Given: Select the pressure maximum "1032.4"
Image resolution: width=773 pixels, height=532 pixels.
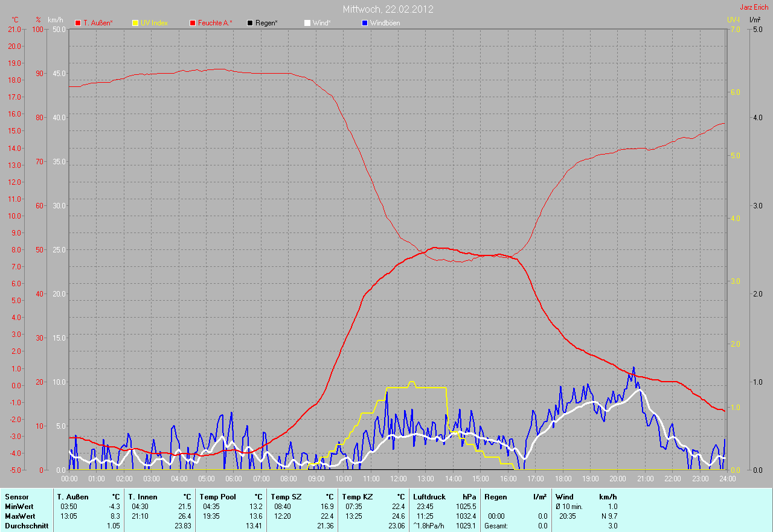Looking at the screenshot, I should tap(466, 516).
